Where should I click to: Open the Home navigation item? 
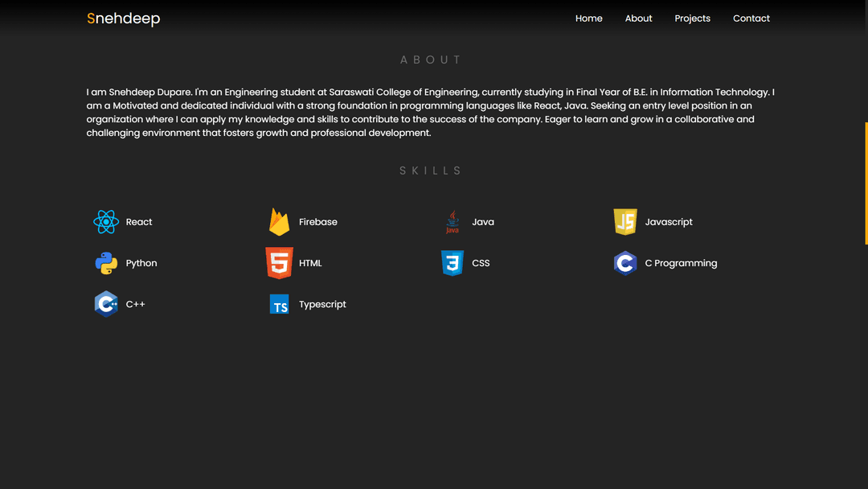point(588,18)
